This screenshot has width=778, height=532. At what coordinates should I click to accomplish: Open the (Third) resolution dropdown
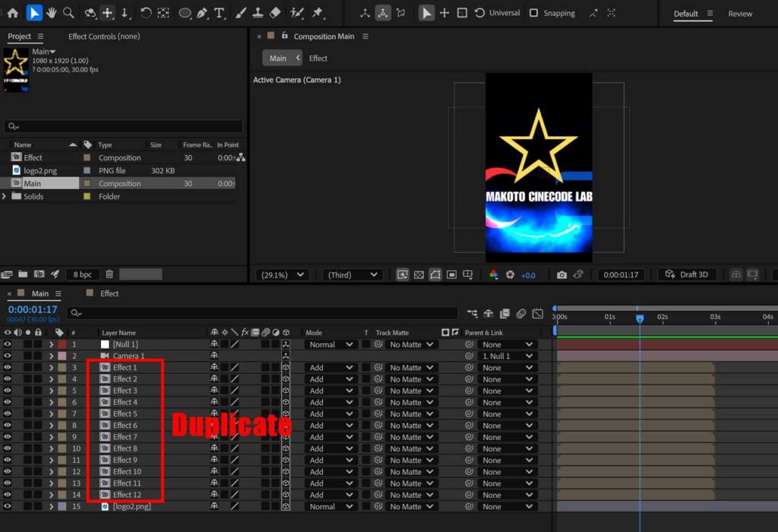[353, 274]
